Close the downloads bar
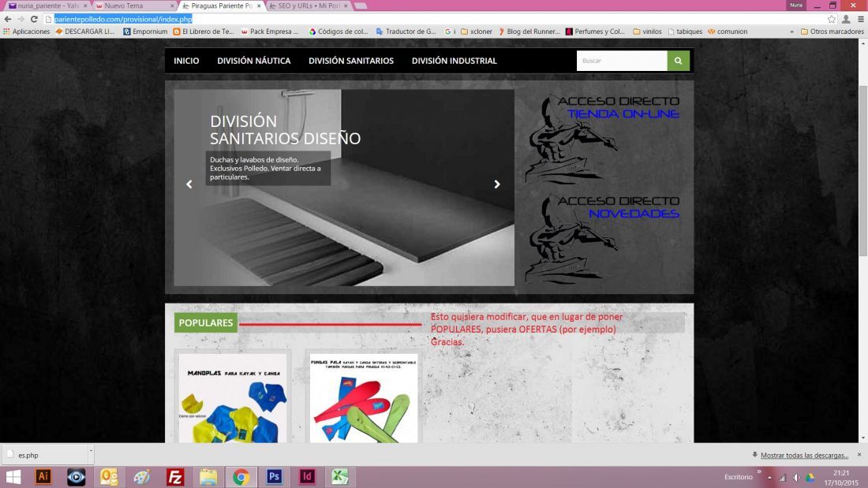Viewport: 868px width, 488px height. pyautogui.click(x=859, y=455)
